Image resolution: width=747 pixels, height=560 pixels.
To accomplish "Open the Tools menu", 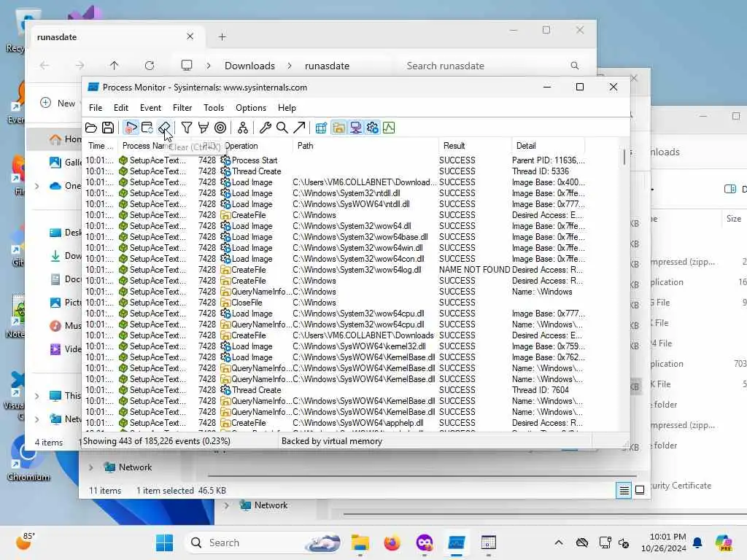I will tap(214, 108).
